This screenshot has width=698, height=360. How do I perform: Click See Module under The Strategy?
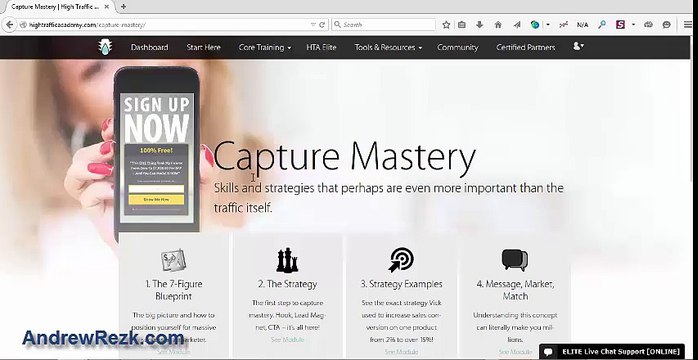(x=287, y=340)
